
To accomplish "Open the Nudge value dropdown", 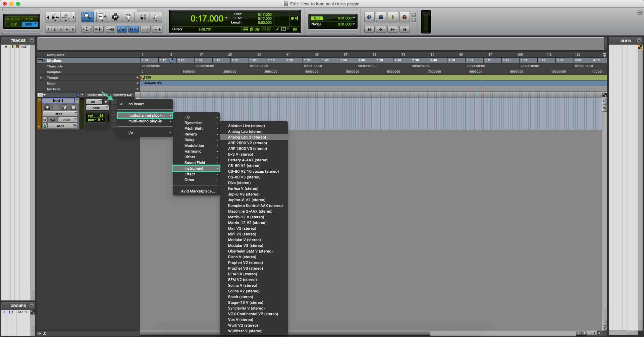I will point(354,24).
